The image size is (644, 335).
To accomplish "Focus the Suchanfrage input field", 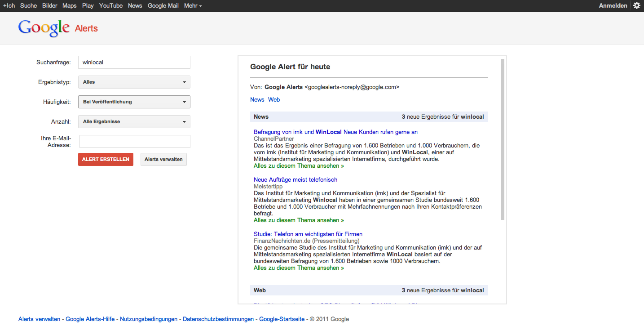I will [x=134, y=63].
